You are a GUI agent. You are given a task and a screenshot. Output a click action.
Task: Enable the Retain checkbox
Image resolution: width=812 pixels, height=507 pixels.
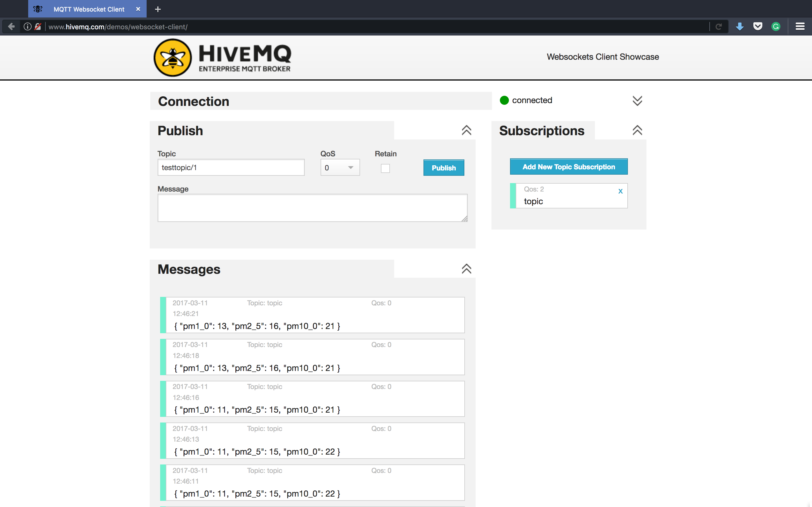(385, 168)
